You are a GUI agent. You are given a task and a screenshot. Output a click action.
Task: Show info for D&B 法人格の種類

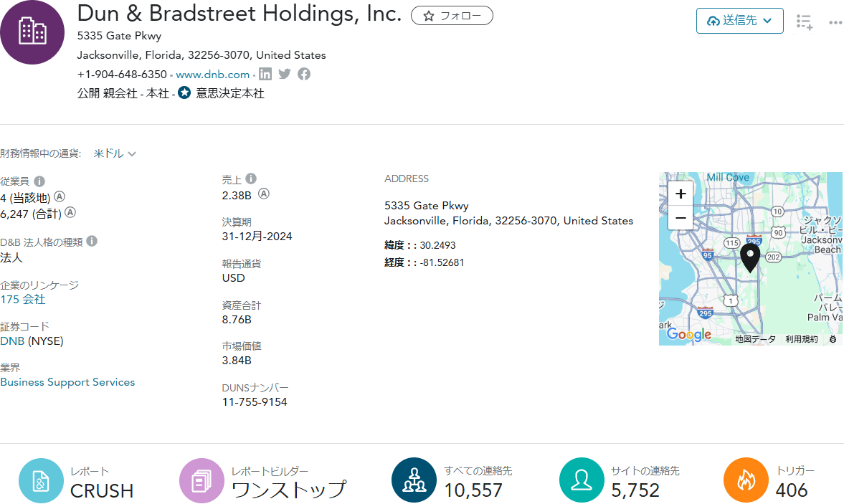[92, 241]
